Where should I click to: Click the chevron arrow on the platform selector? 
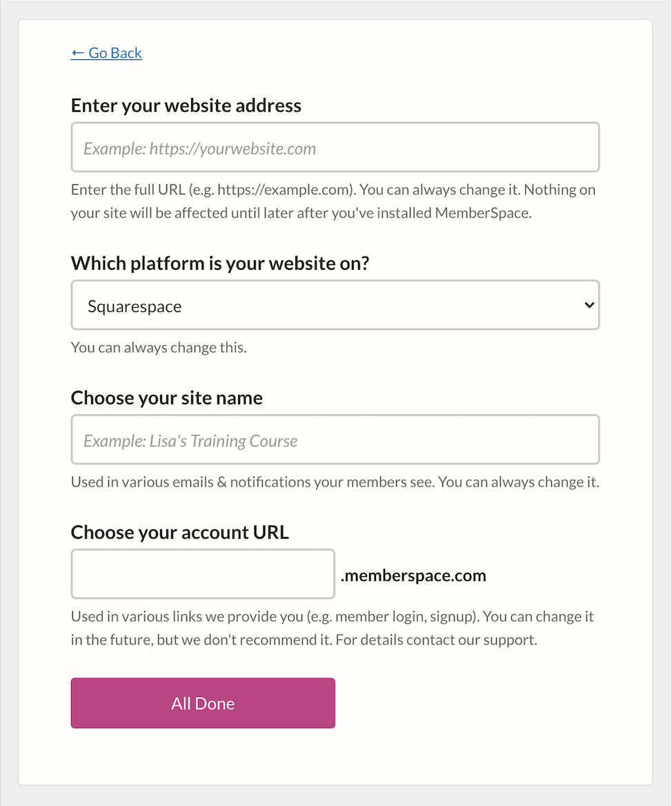click(589, 305)
